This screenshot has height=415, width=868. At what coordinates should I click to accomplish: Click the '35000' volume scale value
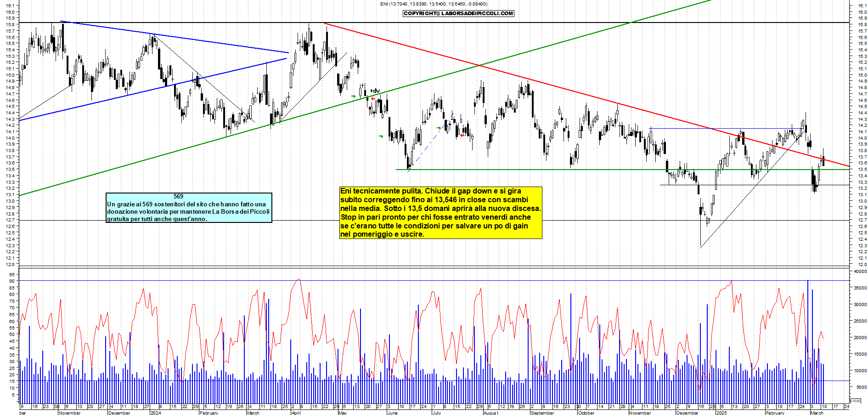[x=860, y=288]
